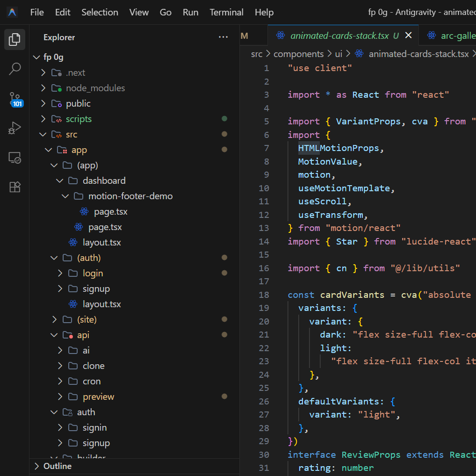This screenshot has width=476, height=476.
Task: Expand the Outline section
Action: click(x=57, y=466)
